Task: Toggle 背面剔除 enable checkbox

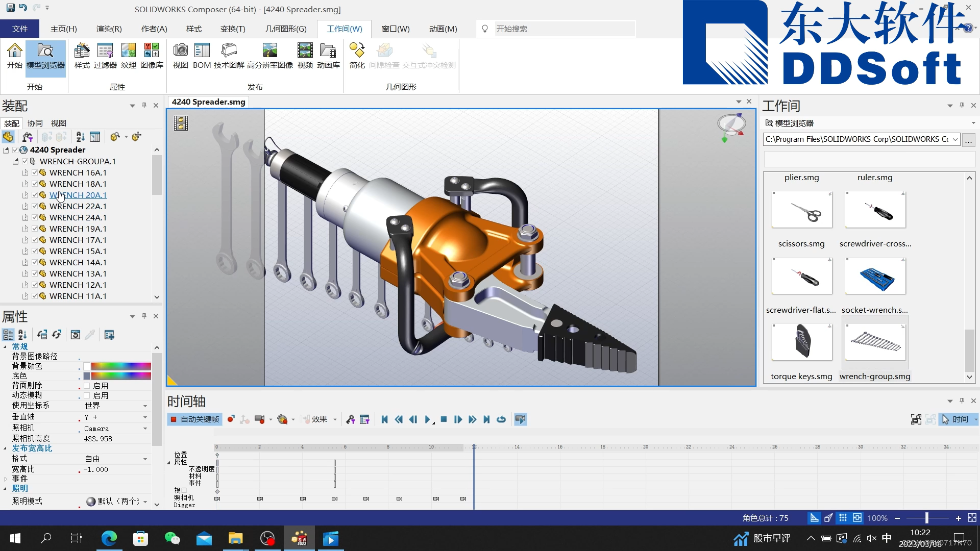Action: (x=87, y=386)
